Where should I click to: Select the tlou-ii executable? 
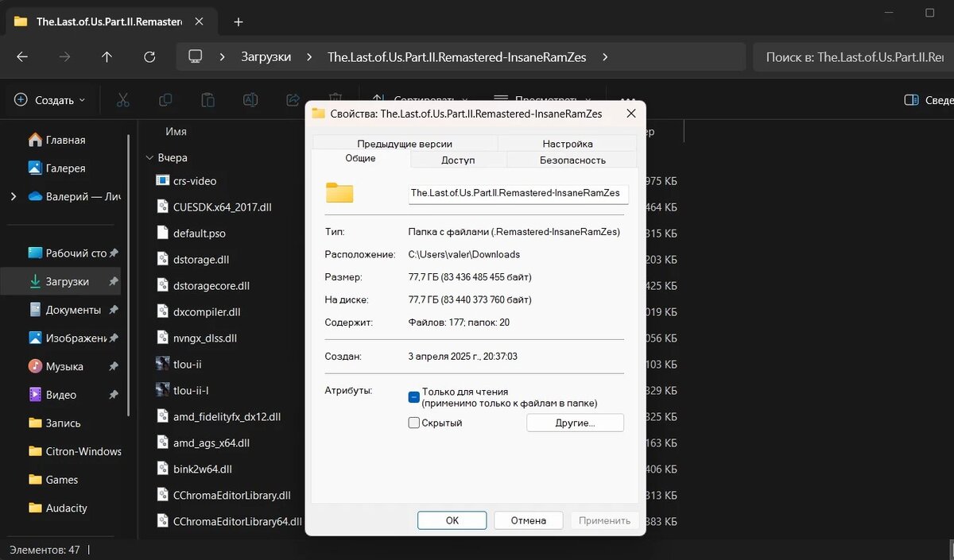pyautogui.click(x=187, y=365)
